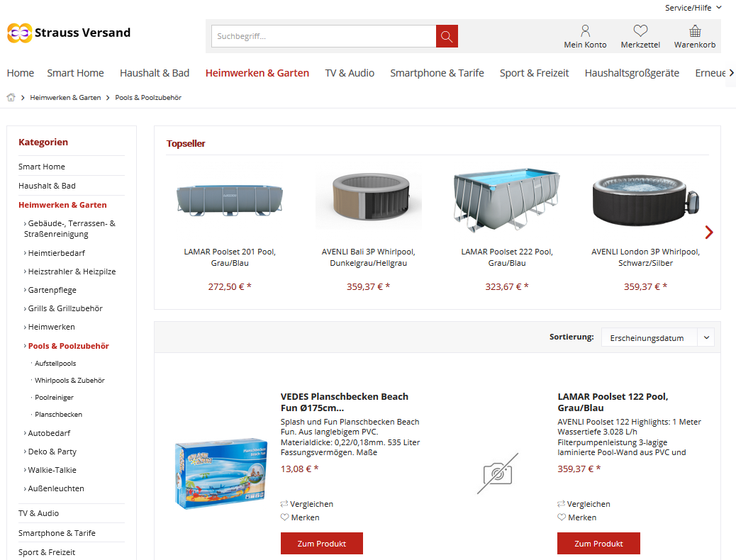Open Heimwerken & Garten navigation item
Screen dimensions: 736x560
tap(257, 73)
